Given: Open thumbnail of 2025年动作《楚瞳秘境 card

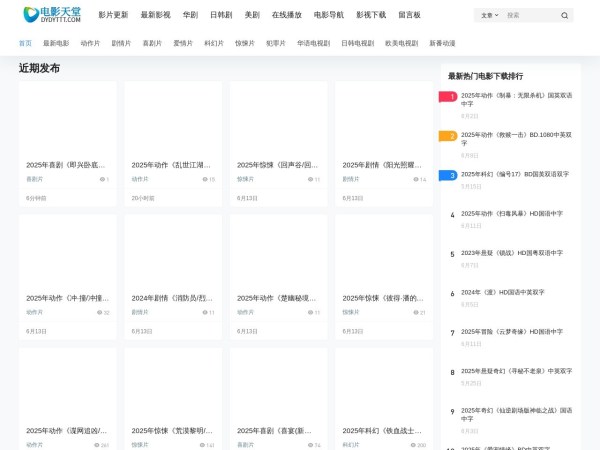Looking at the screenshot, I should click(278, 250).
